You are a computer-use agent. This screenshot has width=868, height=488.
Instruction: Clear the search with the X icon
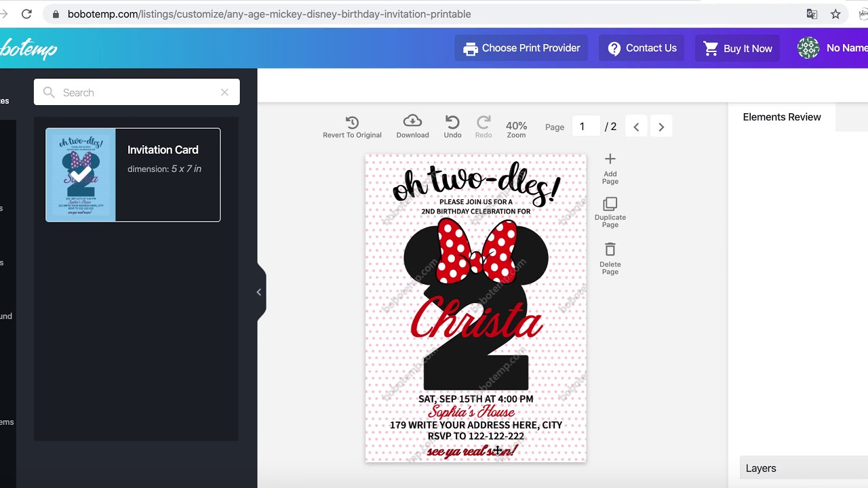[x=224, y=92]
